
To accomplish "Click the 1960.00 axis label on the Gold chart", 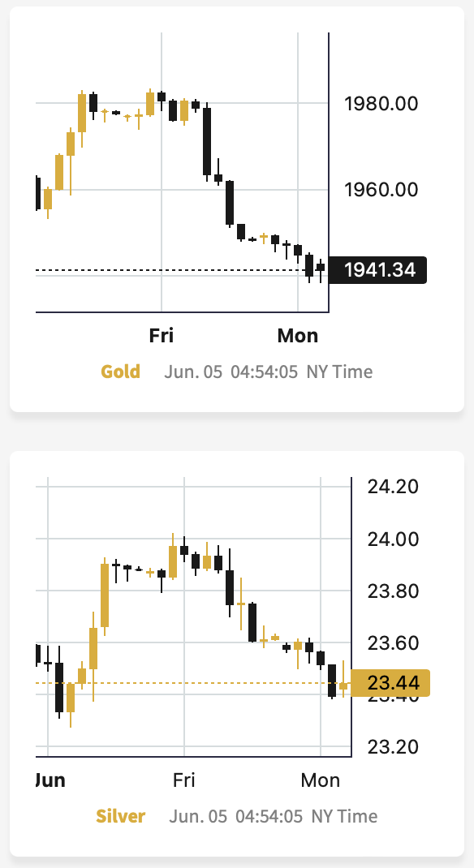I will 381,190.
